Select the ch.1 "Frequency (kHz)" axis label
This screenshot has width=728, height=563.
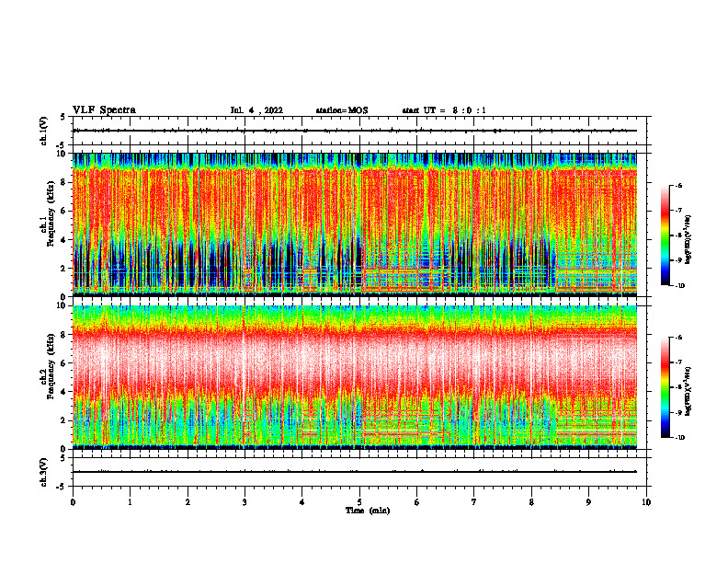click(51, 213)
